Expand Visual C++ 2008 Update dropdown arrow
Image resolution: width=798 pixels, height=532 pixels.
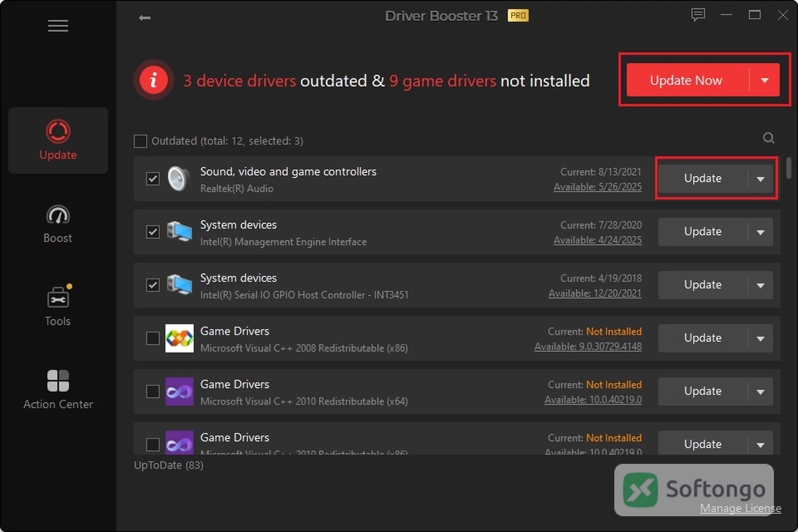click(760, 338)
